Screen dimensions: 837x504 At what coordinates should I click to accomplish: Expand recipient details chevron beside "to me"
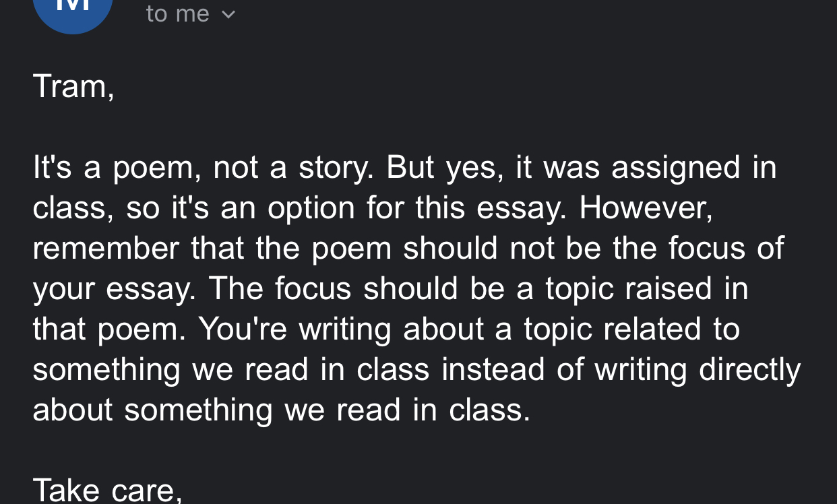pyautogui.click(x=229, y=13)
